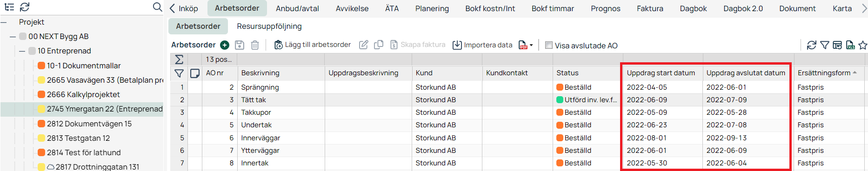Viewport: 868px width, 171px height.
Task: Click the save disk icon in Arbetsorder toolbar
Action: tap(240, 45)
